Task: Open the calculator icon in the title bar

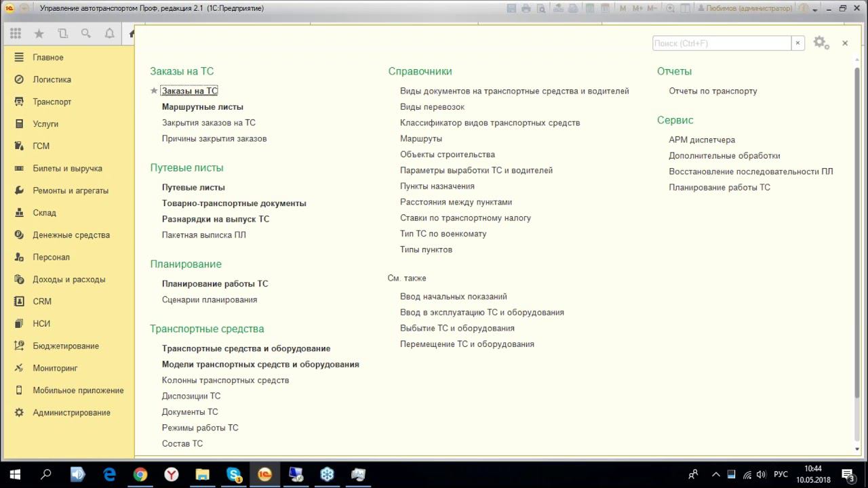Action: coord(589,9)
